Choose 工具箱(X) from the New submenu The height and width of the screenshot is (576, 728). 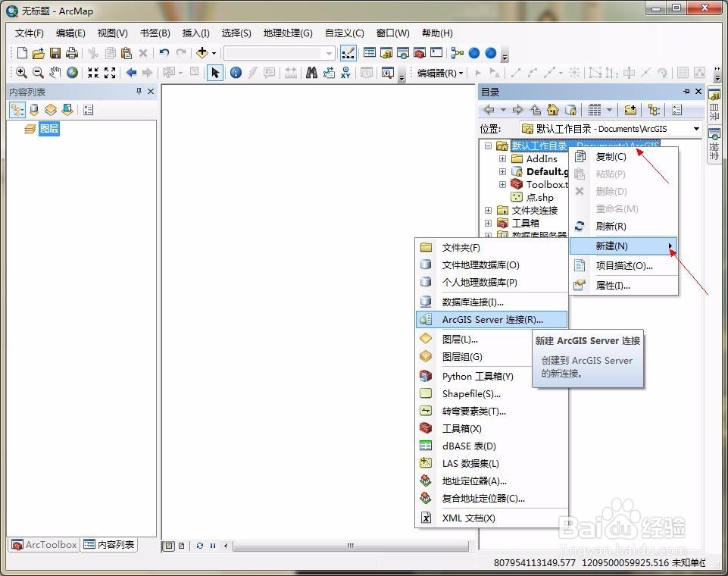click(x=491, y=428)
